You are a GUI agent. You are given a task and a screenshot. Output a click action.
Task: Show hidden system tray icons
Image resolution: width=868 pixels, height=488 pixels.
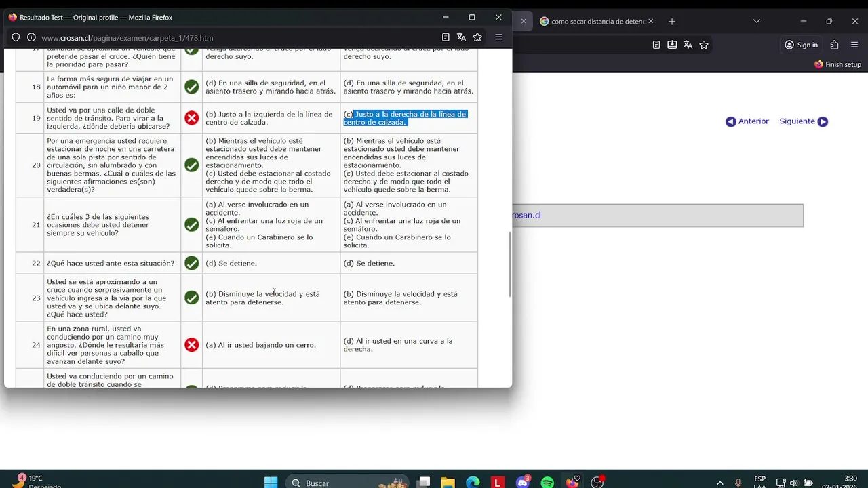pyautogui.click(x=719, y=483)
